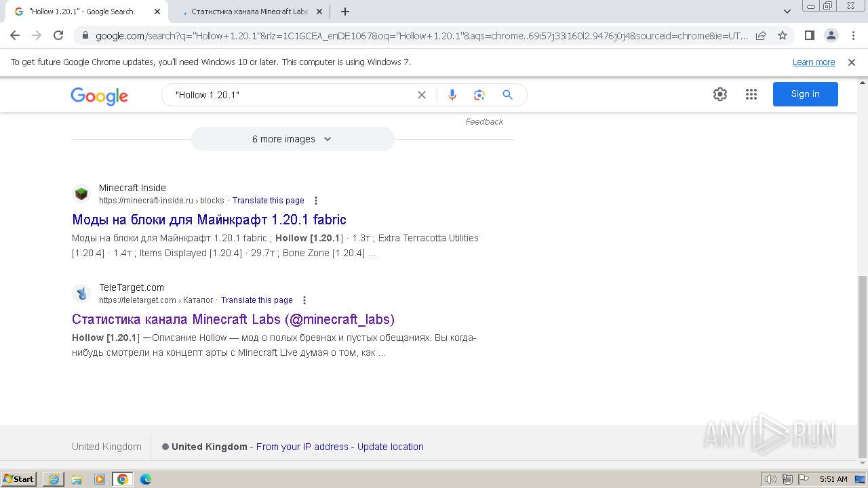Switch to the Статистика канала Minecraft Labs tab

click(249, 12)
